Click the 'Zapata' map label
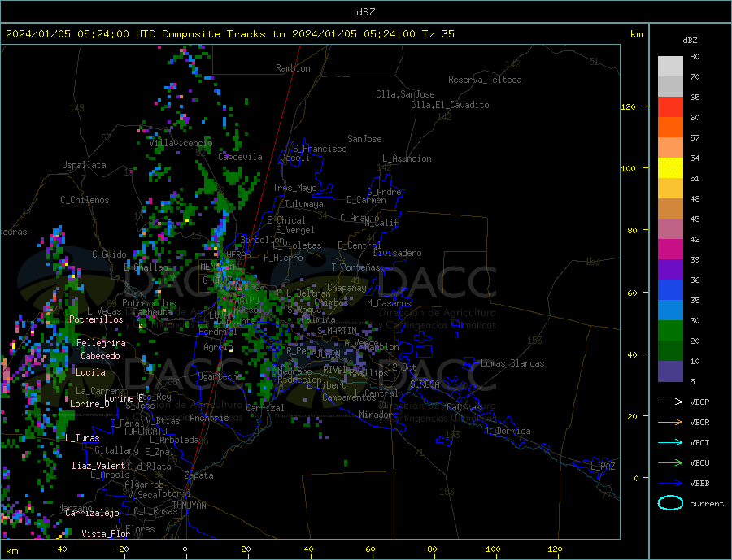 click(x=199, y=476)
